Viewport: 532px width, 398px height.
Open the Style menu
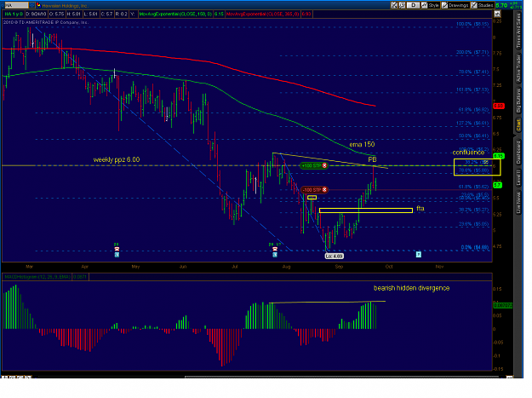click(430, 5)
